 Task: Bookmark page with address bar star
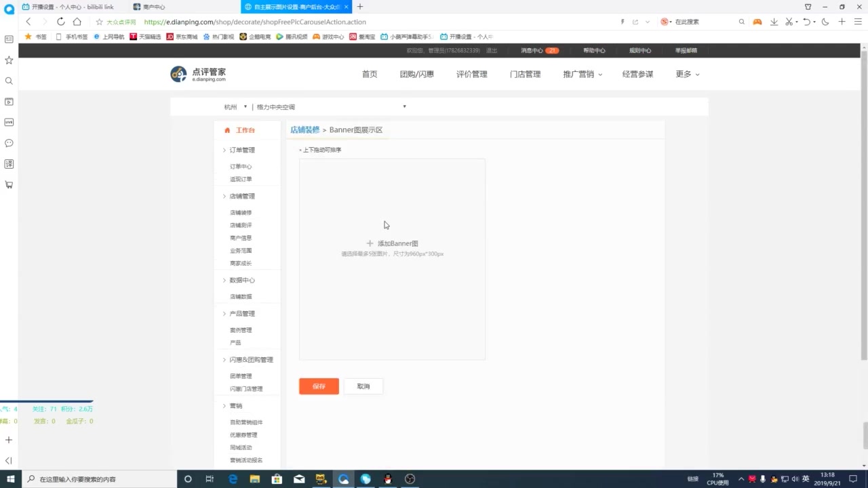(x=99, y=22)
